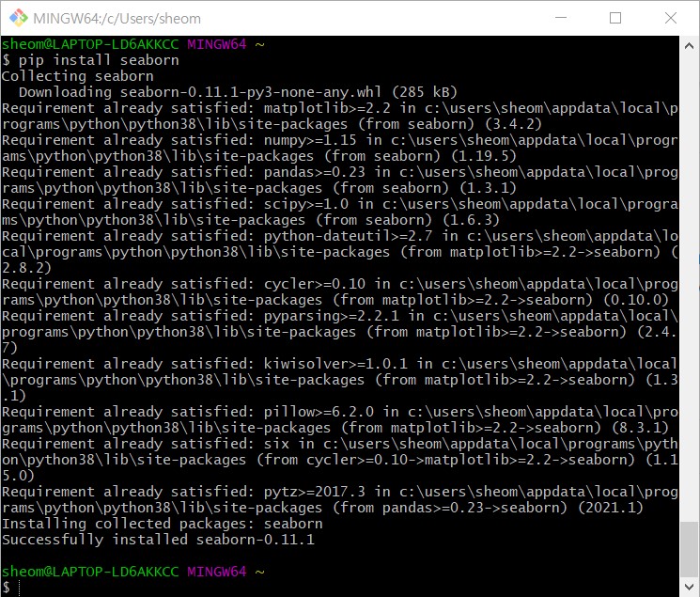700x597 pixels.
Task: Click the first prompt 'sheom@LAPTOP-LD6AKKCC' at top
Action: [x=90, y=44]
